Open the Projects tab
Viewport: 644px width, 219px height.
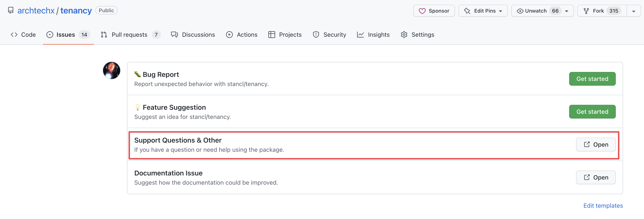(285, 35)
